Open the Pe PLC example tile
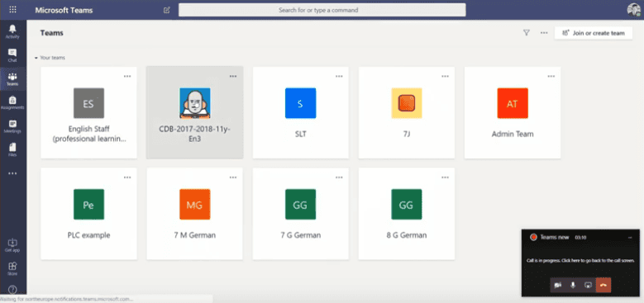644x303 pixels. click(x=88, y=204)
